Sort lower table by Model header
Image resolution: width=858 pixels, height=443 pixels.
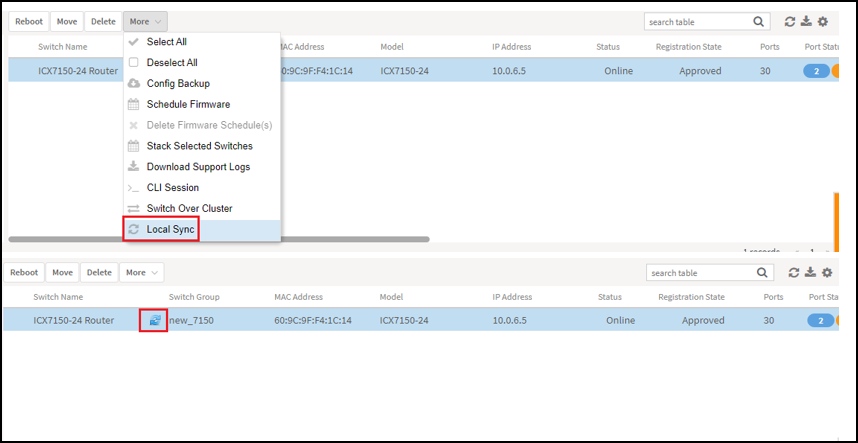(x=391, y=297)
